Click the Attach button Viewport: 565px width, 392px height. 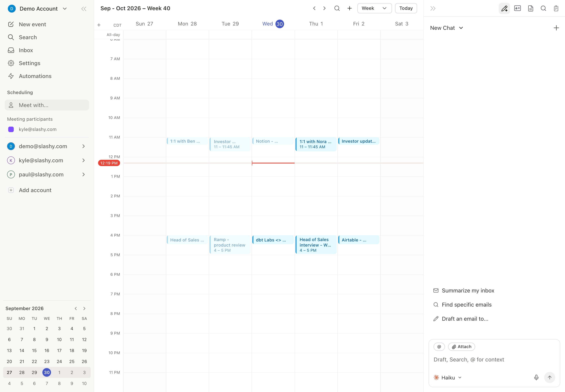click(461, 347)
